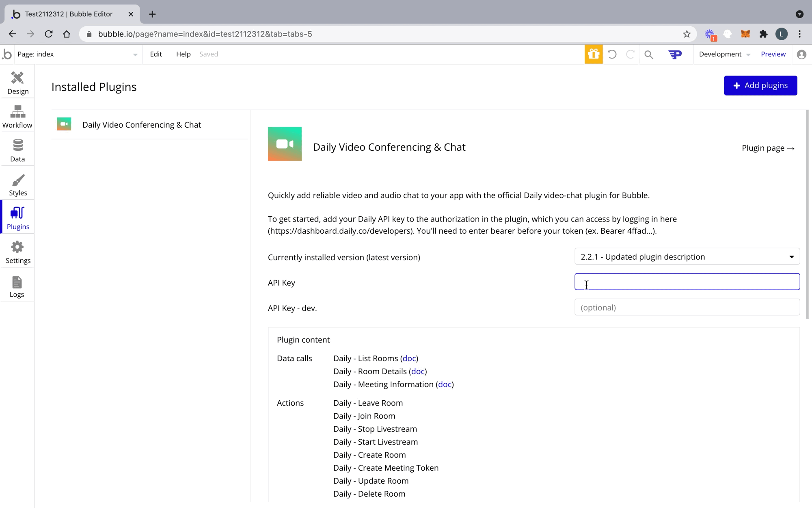The image size is (812, 508).
Task: Click the Bubble logo in editor header
Action: click(x=7, y=54)
